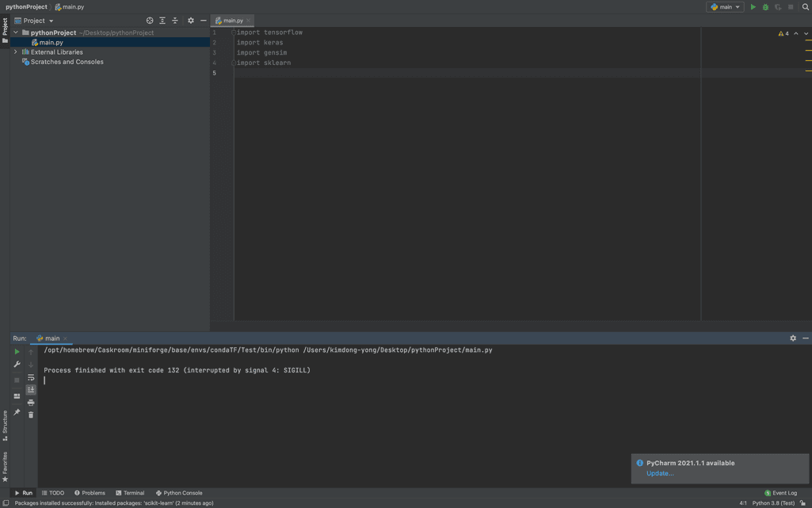Click fold end marker at line 4

tap(234, 63)
